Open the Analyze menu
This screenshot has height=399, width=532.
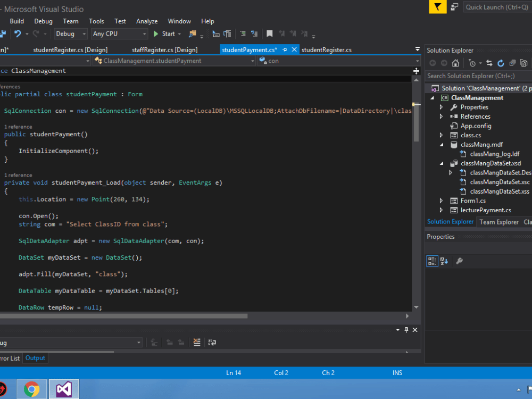pos(147,21)
